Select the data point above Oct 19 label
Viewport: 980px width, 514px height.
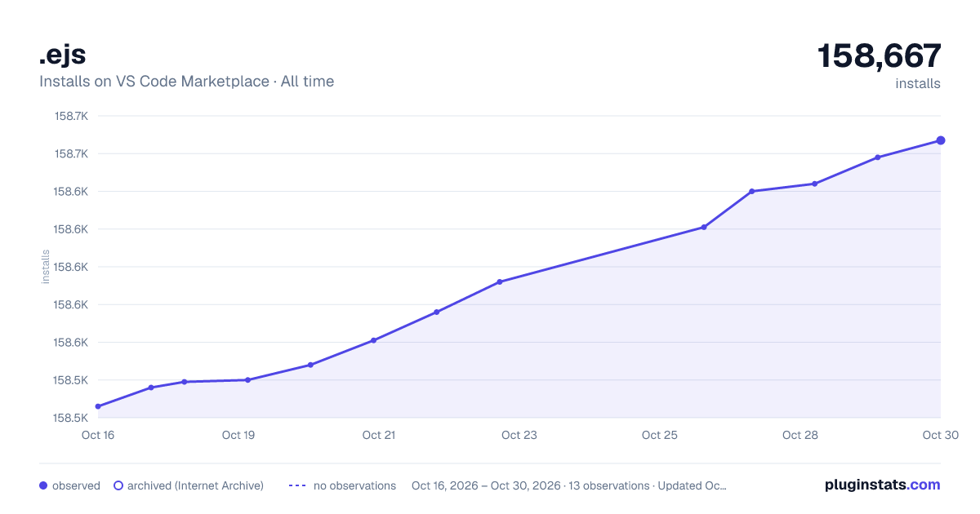pyautogui.click(x=247, y=379)
